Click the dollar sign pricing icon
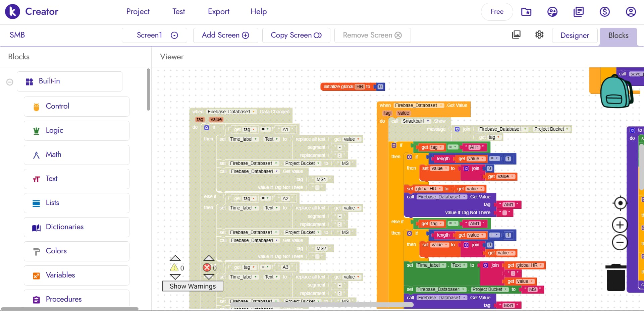The height and width of the screenshot is (311, 644). pos(604,12)
